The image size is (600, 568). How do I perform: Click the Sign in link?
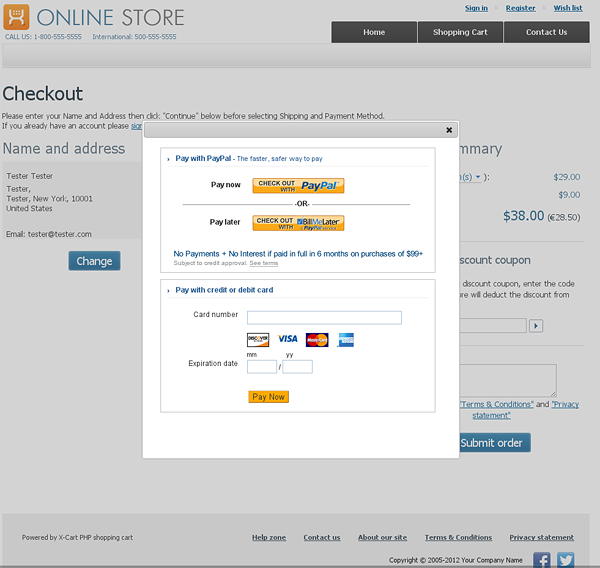[476, 8]
